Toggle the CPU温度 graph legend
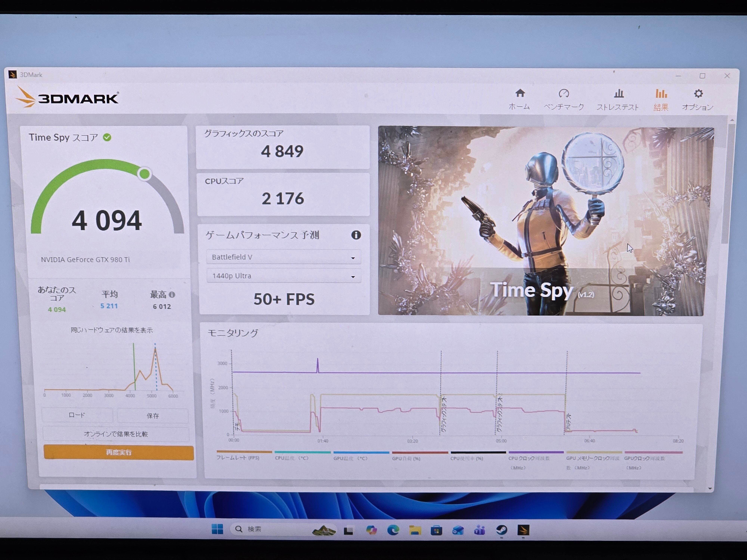Screen dimensions: 747x560 click(x=292, y=458)
